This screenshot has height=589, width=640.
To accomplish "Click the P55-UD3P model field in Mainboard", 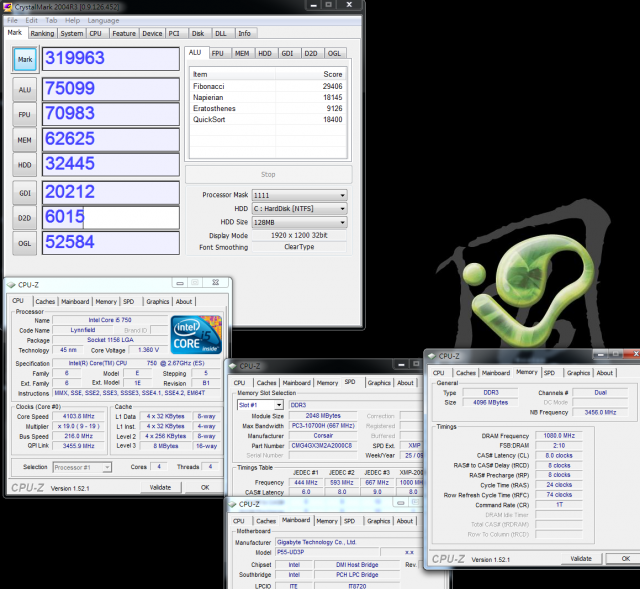I will point(328,552).
